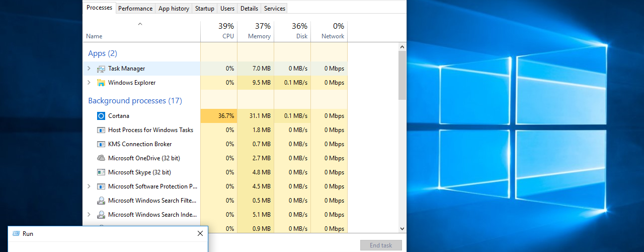Switch to the Processes tab
This screenshot has width=644, height=252.
pyautogui.click(x=100, y=8)
